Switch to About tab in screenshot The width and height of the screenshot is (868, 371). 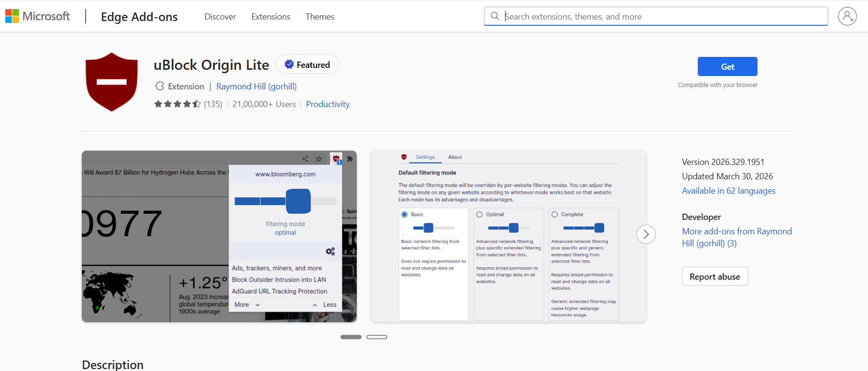455,157
